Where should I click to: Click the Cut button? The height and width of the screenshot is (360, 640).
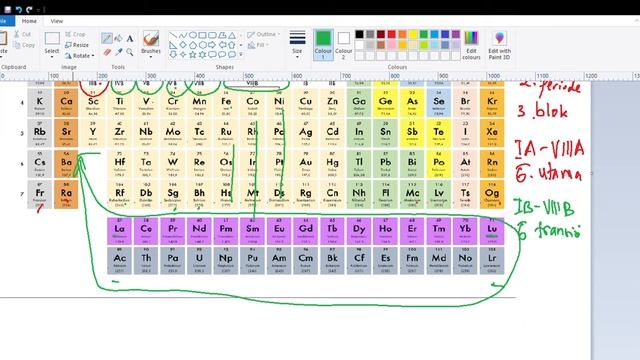click(22, 34)
